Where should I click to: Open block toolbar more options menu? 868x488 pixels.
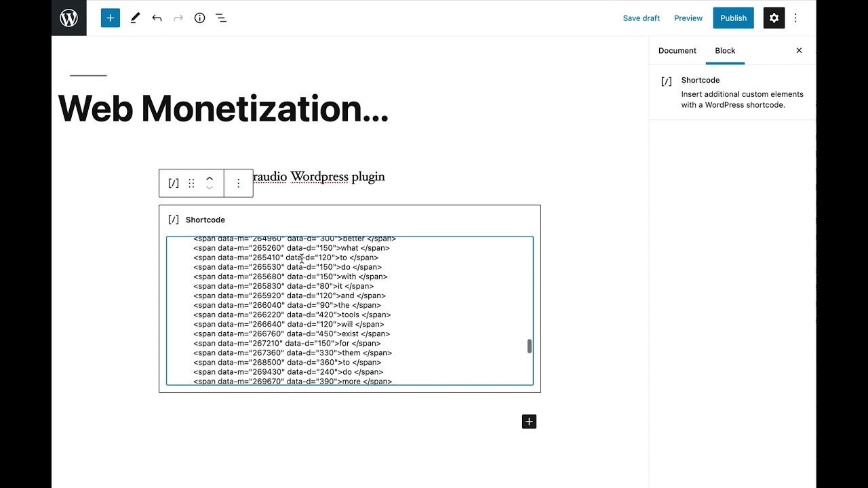(x=238, y=183)
